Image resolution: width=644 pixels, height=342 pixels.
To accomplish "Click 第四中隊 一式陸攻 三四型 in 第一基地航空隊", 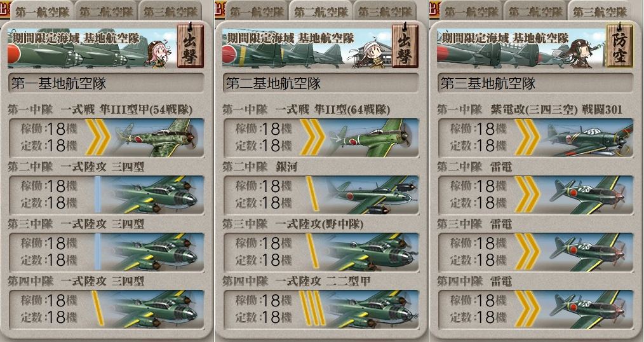I will click(106, 309).
